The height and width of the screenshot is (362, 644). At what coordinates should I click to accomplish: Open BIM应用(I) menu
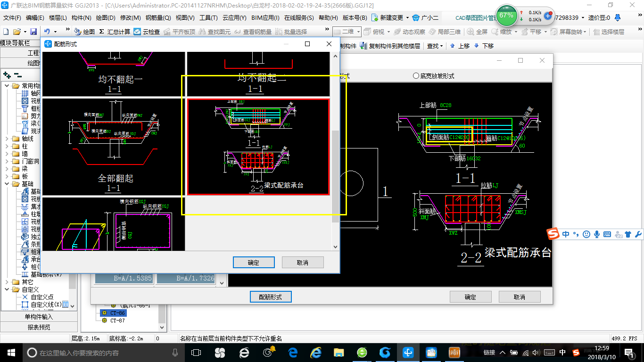point(265,18)
